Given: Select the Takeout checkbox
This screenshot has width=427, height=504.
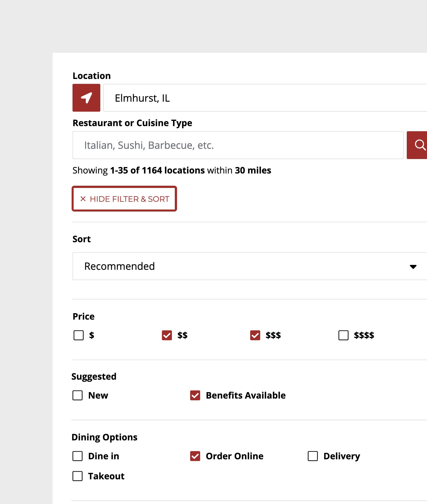Looking at the screenshot, I should (x=77, y=476).
